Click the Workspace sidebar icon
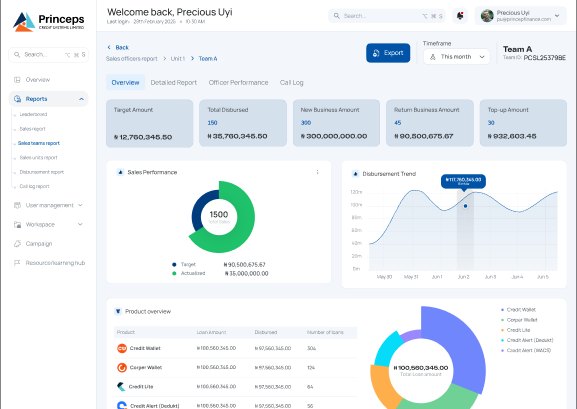This screenshot has width=577, height=409. 17,224
